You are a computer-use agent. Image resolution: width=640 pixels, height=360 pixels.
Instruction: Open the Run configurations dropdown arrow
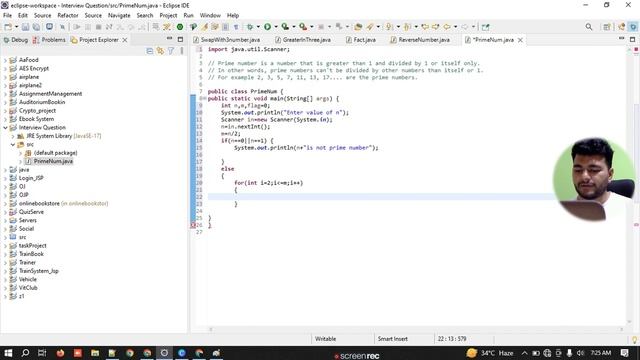coord(276,27)
